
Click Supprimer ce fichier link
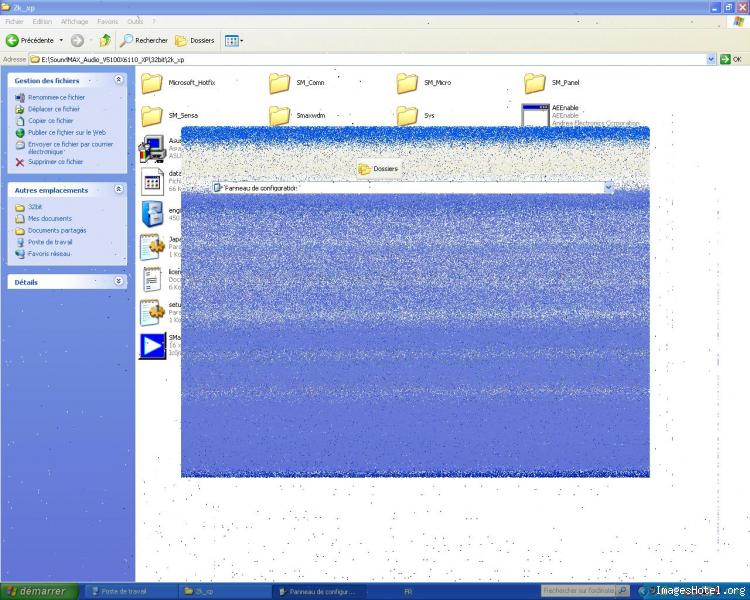tap(55, 161)
